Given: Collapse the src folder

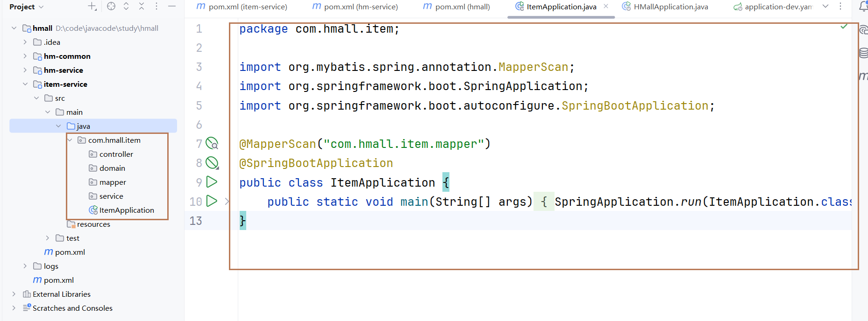Looking at the screenshot, I should pyautogui.click(x=36, y=98).
